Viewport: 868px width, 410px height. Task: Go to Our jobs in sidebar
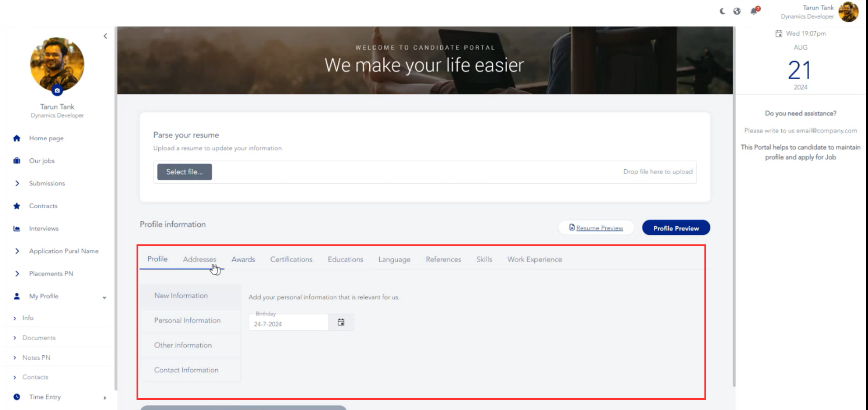pyautogui.click(x=42, y=161)
